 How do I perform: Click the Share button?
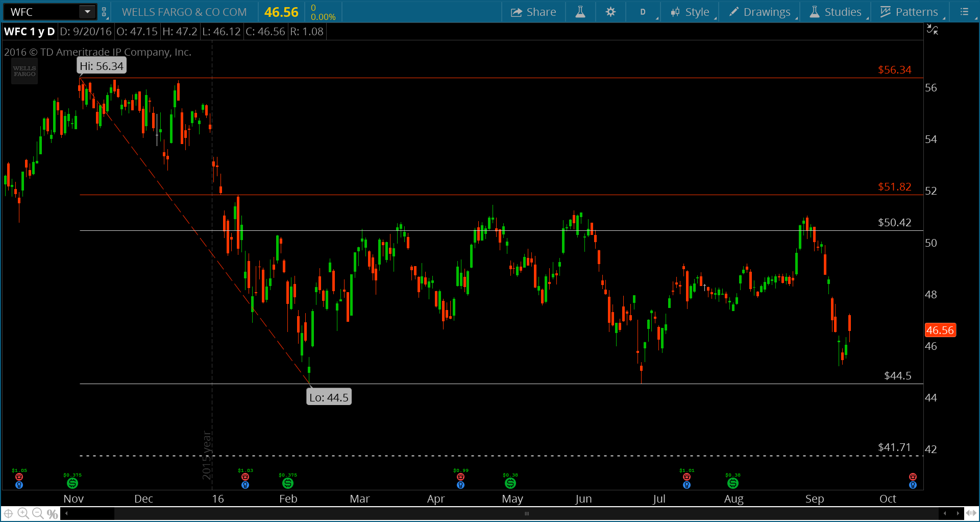tap(533, 12)
